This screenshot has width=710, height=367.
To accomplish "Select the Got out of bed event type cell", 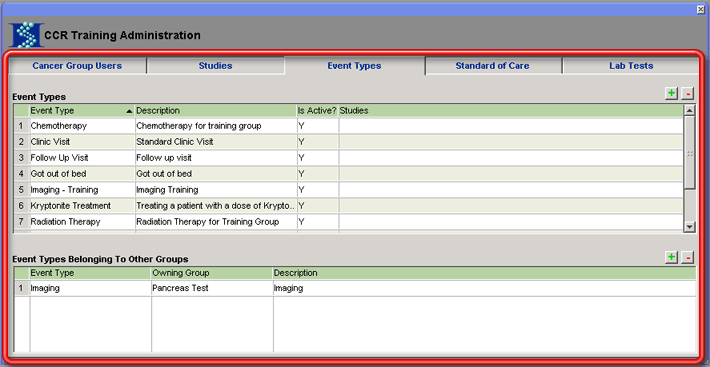I will [x=82, y=174].
